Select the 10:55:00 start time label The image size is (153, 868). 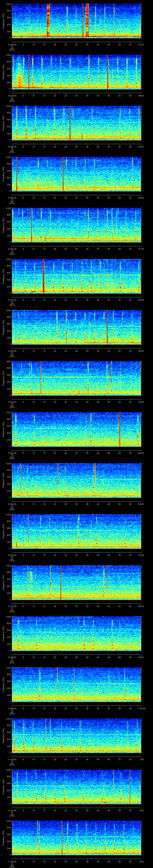click(12, 504)
